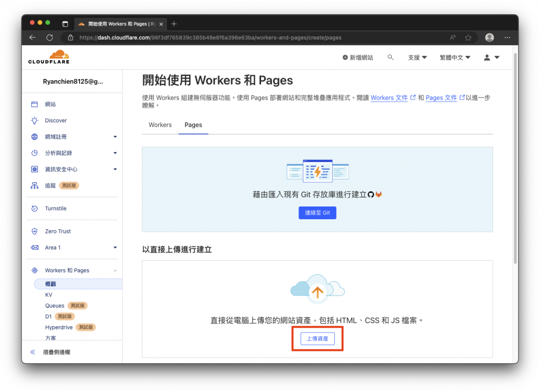The image size is (540, 392).
Task: Click the account name Ryanchien8125@g...
Action: coord(73,82)
